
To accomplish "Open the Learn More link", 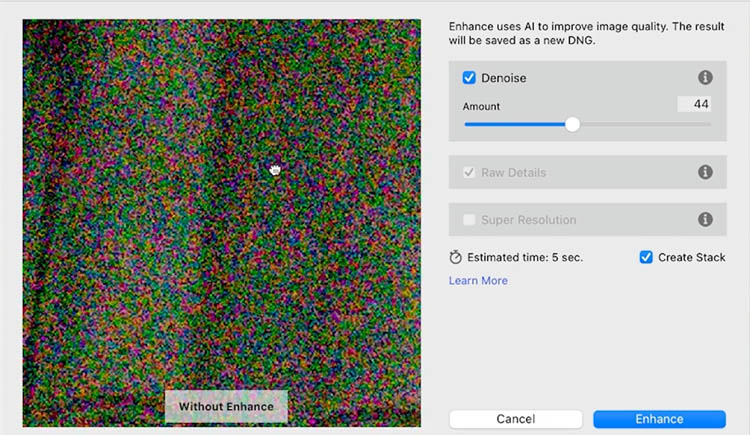I will 478,281.
